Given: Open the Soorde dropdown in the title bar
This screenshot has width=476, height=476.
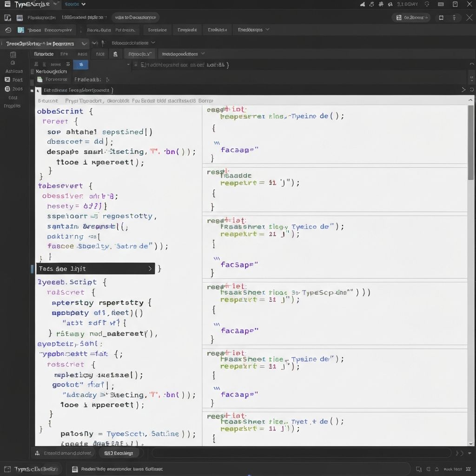Looking at the screenshot, I should coord(74,4).
